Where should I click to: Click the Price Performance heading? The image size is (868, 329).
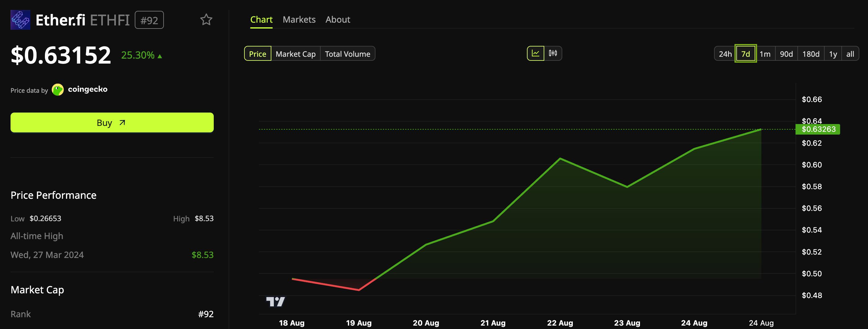click(x=53, y=195)
